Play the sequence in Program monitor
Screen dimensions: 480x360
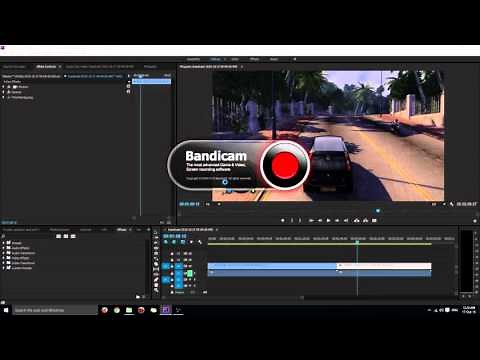tap(328, 220)
